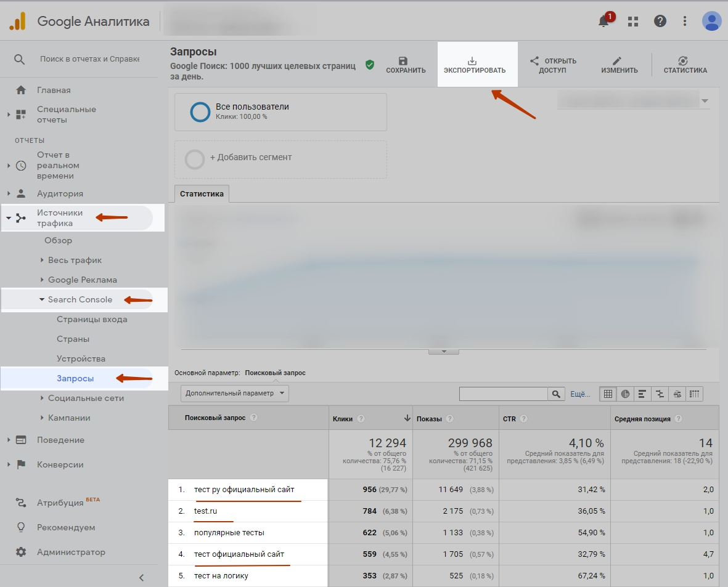Sort by the Показы column header

tap(429, 419)
